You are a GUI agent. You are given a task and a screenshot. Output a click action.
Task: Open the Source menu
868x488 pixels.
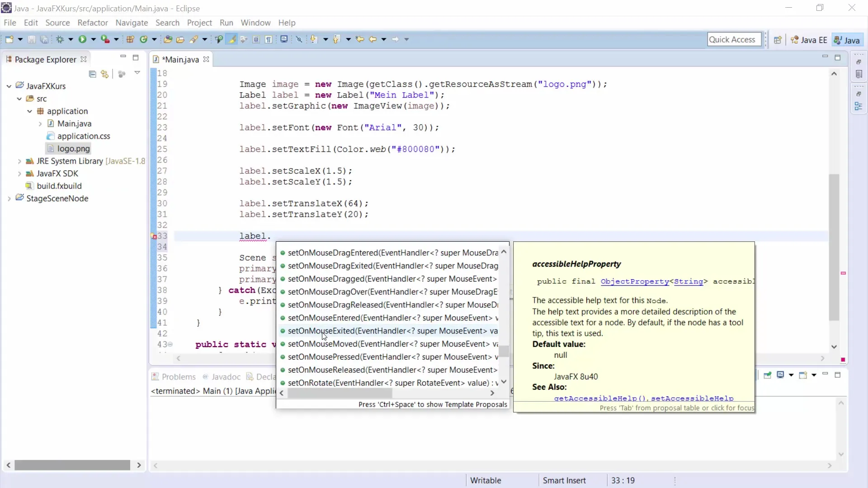pyautogui.click(x=57, y=23)
